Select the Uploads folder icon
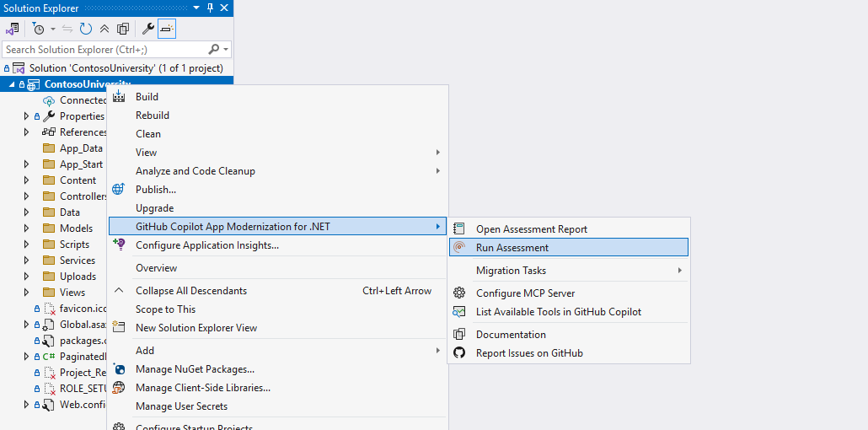868x430 pixels. tap(50, 277)
